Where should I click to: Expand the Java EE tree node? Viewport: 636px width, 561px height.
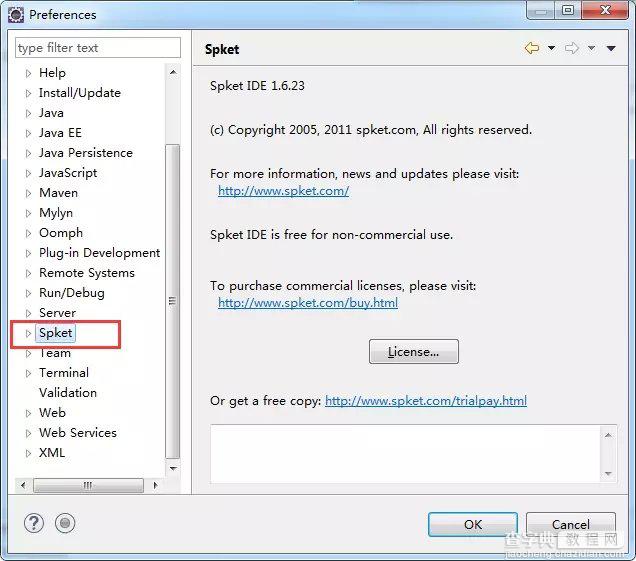click(x=28, y=133)
